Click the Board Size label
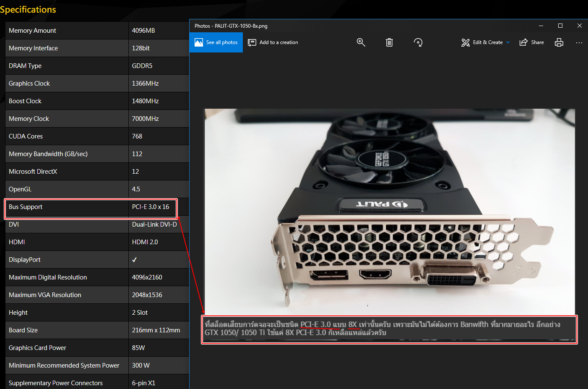588x389 pixels. 23,330
